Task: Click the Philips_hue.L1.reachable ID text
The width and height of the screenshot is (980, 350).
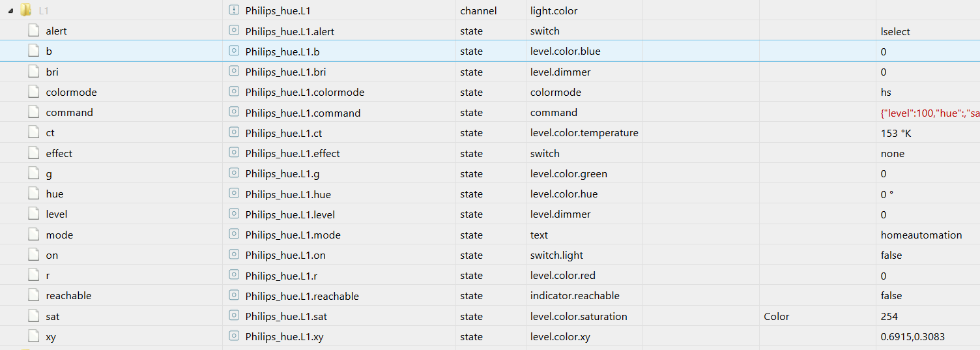Action: (302, 296)
